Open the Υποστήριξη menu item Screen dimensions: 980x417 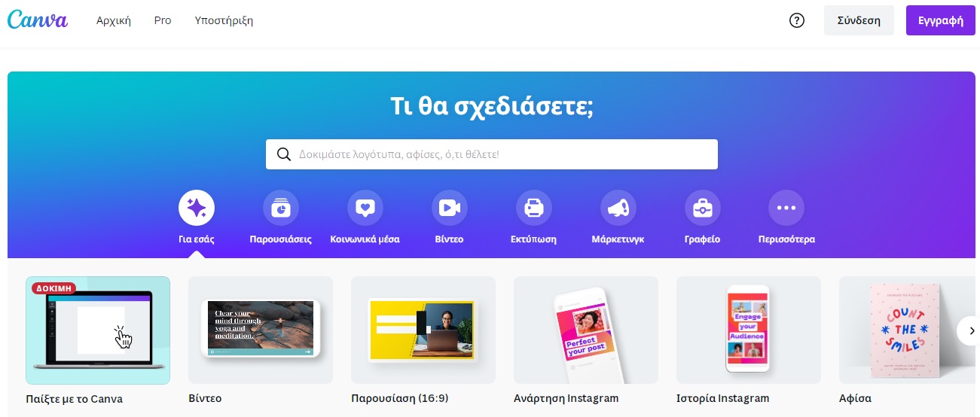(224, 20)
